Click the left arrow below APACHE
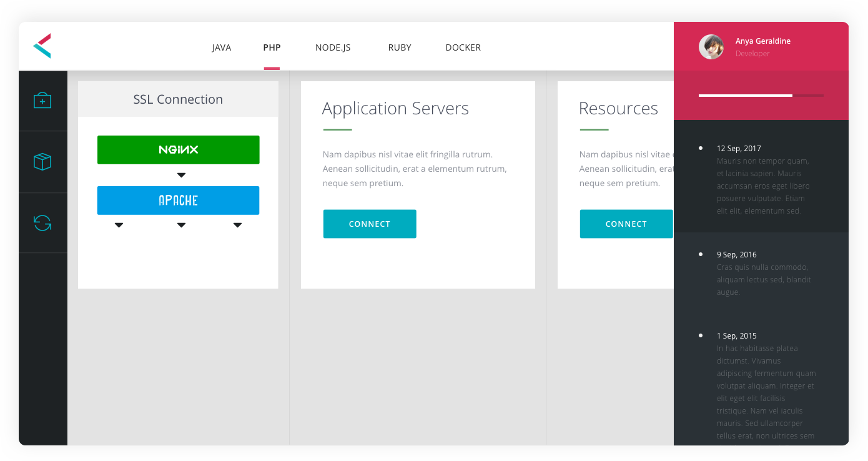This screenshot has width=868, height=461. [x=119, y=226]
